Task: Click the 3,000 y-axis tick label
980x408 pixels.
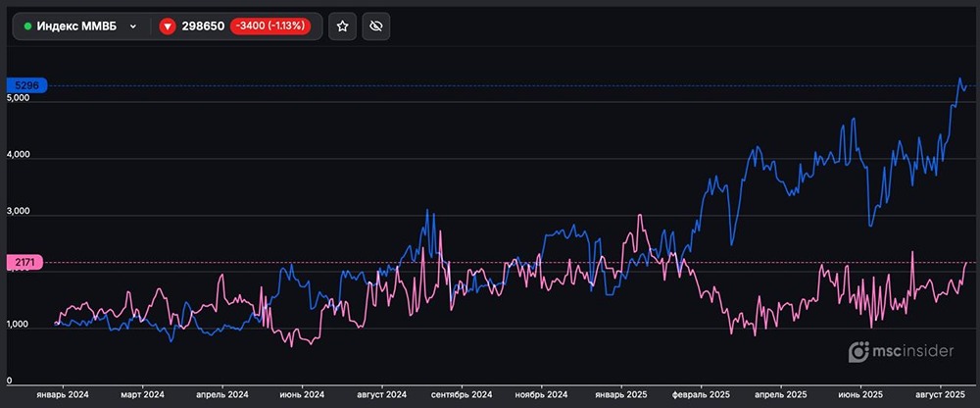Action: (19, 212)
